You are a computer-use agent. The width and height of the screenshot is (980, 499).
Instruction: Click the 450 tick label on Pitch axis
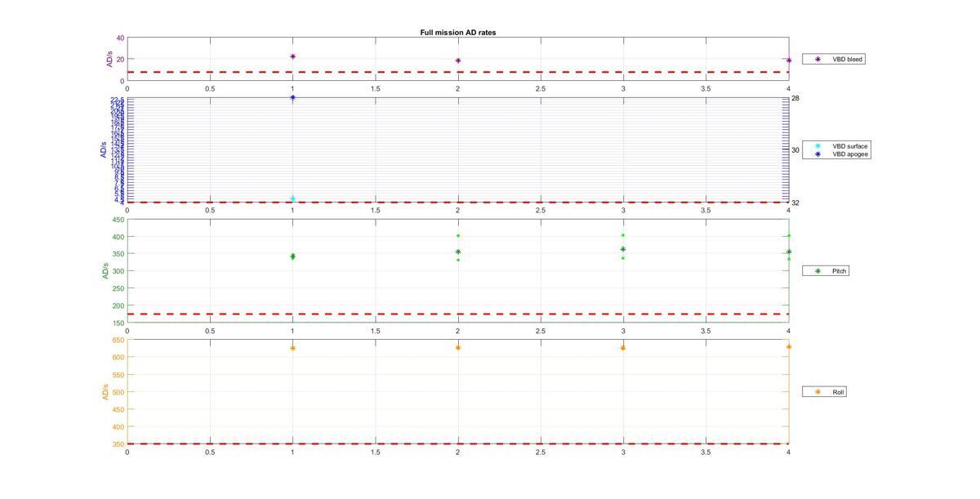coord(118,220)
